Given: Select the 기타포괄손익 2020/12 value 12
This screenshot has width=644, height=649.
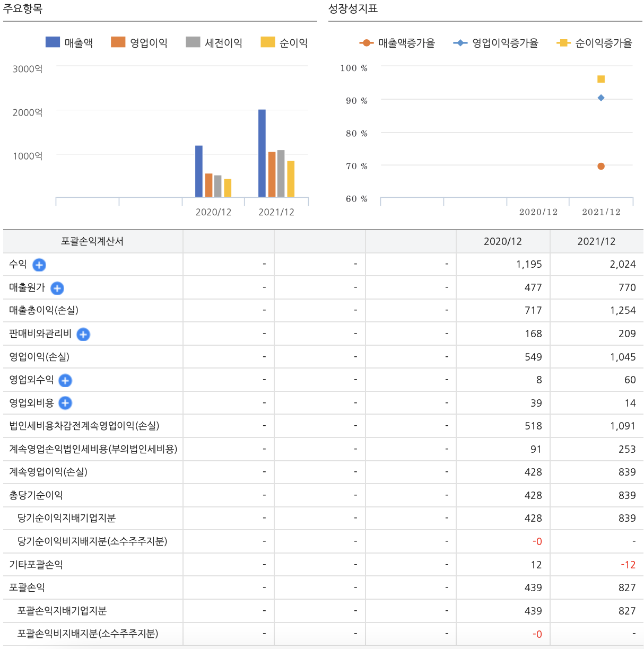Looking at the screenshot, I should [536, 565].
